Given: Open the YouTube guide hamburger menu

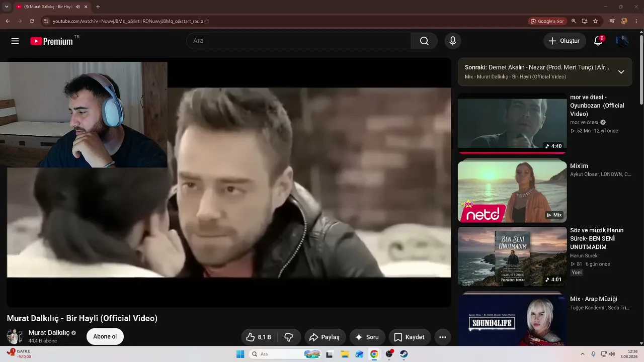Looking at the screenshot, I should point(15,41).
